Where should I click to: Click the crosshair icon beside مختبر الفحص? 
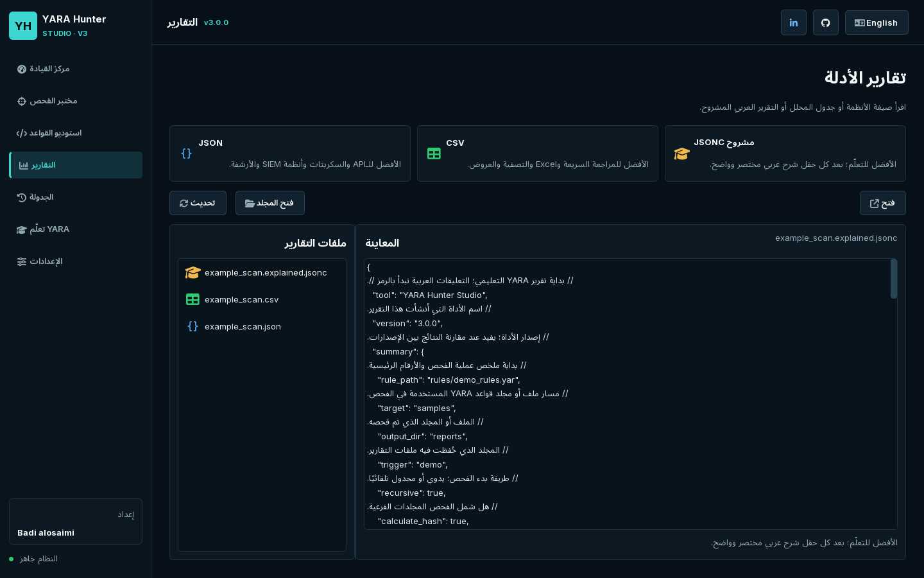[x=22, y=101]
